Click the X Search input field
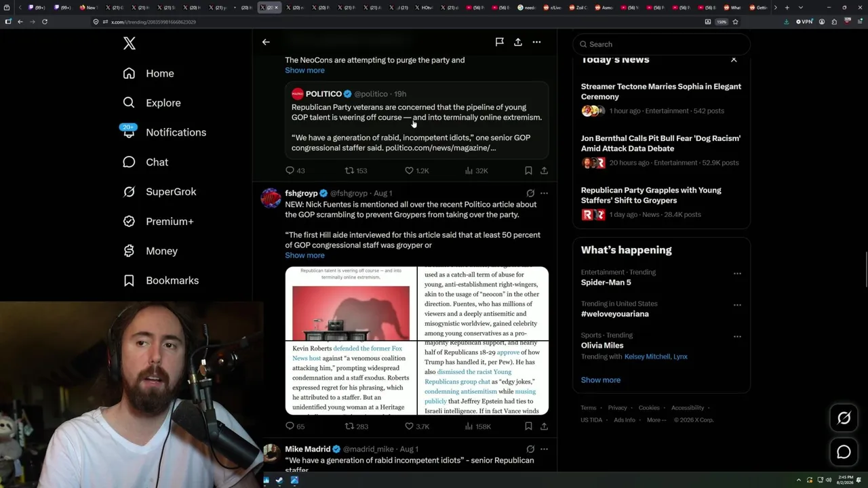868x488 pixels. (x=661, y=44)
